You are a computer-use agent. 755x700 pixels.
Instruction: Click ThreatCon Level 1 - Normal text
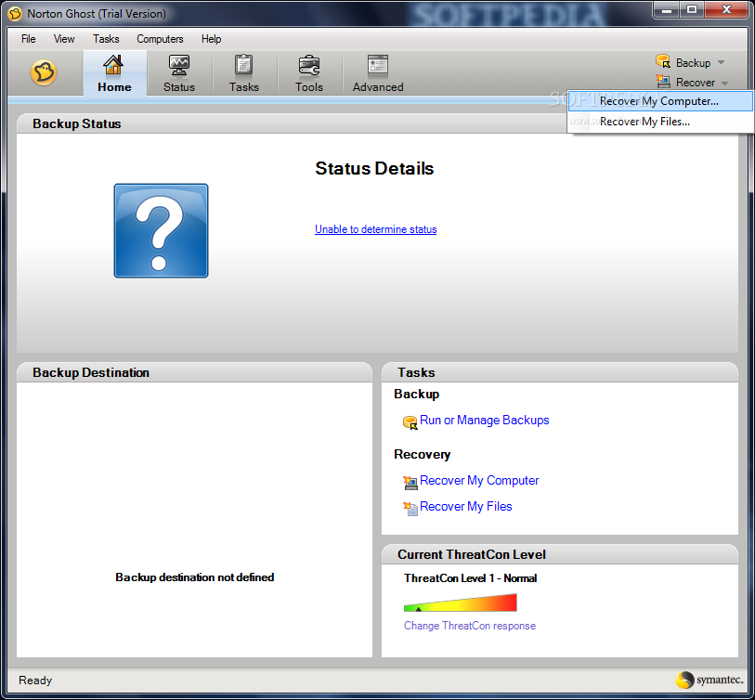pos(470,578)
